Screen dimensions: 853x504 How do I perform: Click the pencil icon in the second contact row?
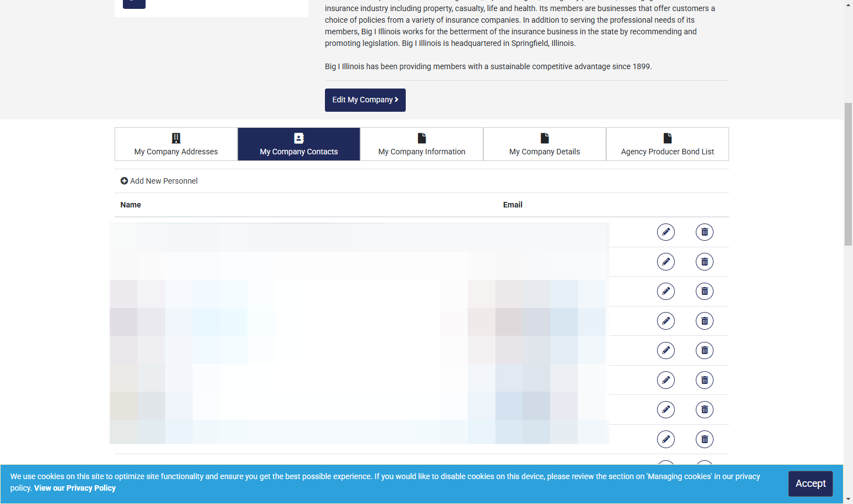click(666, 262)
